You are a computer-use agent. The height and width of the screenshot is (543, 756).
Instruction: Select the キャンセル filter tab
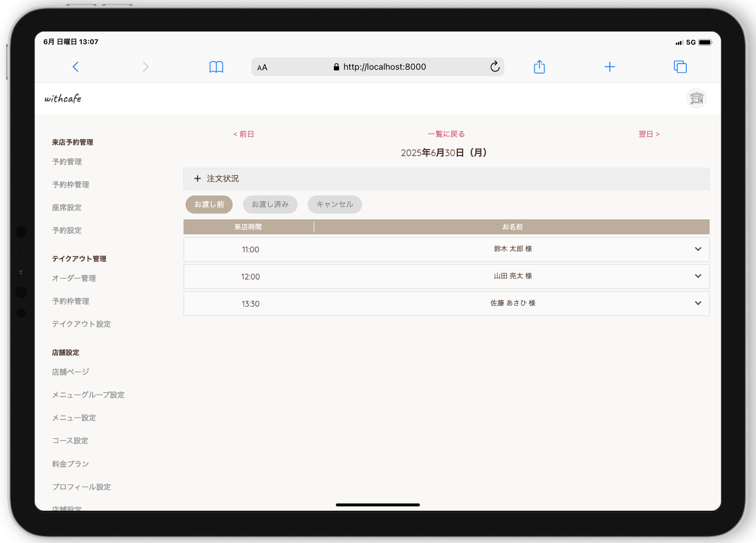pyautogui.click(x=335, y=204)
